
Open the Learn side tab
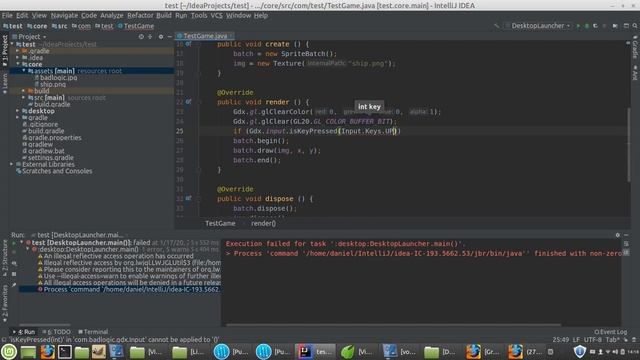point(5,84)
